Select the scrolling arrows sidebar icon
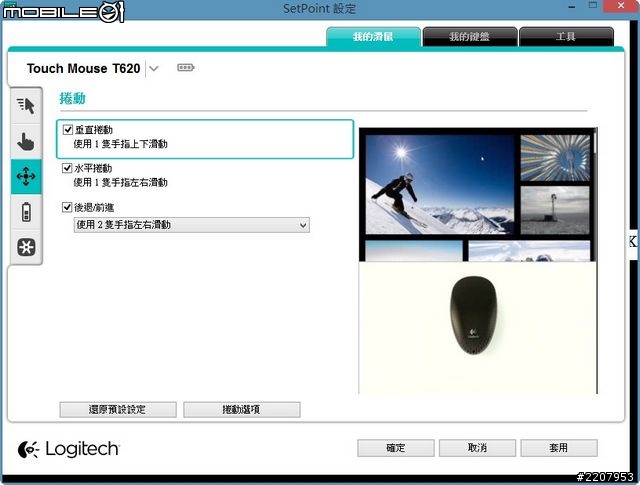 coord(26,176)
